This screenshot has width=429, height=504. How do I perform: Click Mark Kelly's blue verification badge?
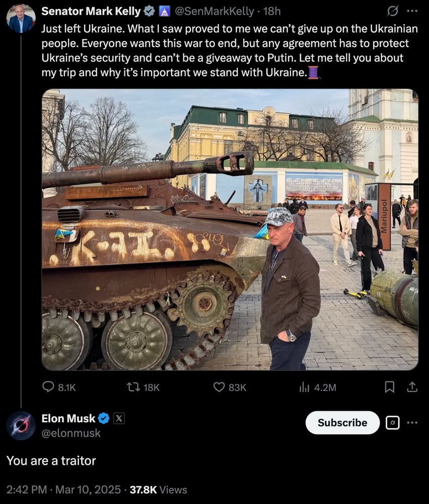point(149,10)
